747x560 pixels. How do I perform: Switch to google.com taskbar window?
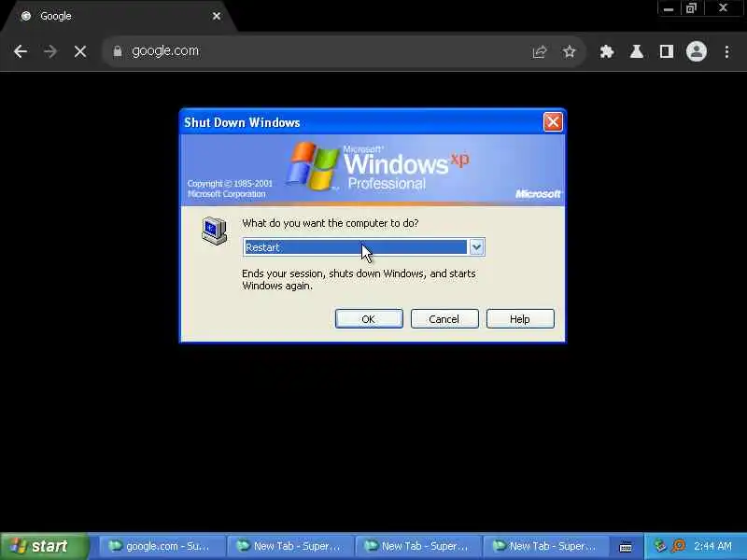pos(162,546)
